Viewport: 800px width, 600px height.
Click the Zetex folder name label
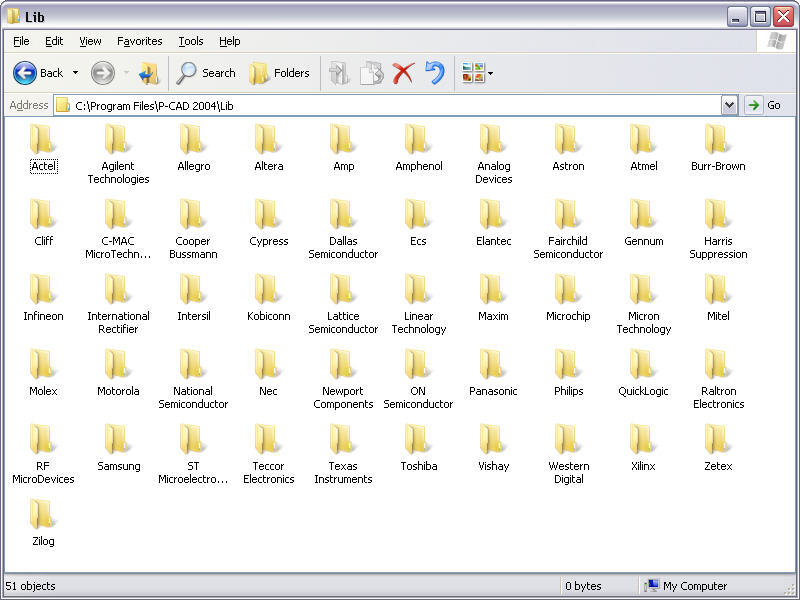pos(718,466)
